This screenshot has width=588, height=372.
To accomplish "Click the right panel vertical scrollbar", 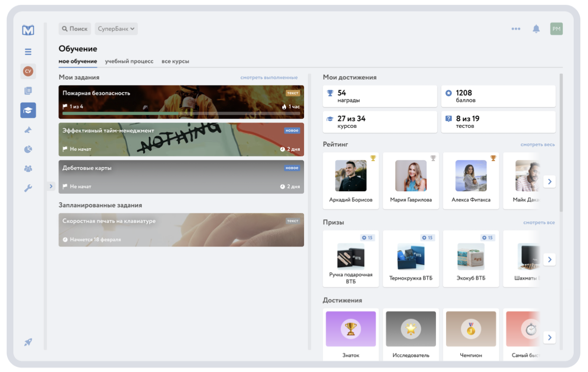I will (561, 142).
